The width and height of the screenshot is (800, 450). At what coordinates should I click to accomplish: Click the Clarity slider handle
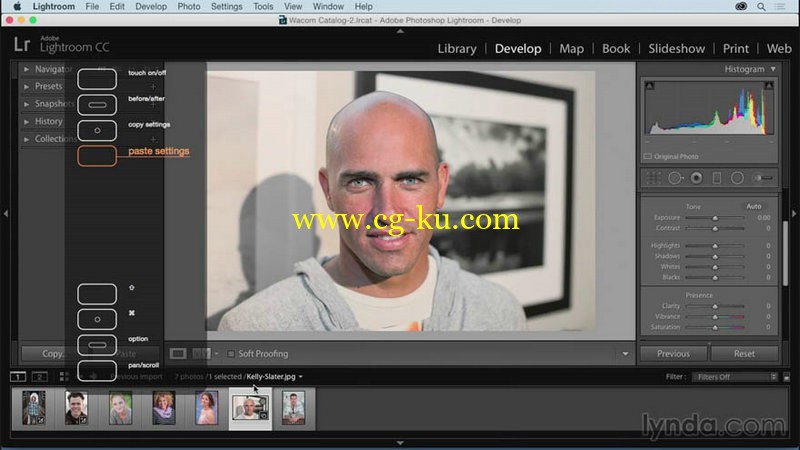point(715,306)
